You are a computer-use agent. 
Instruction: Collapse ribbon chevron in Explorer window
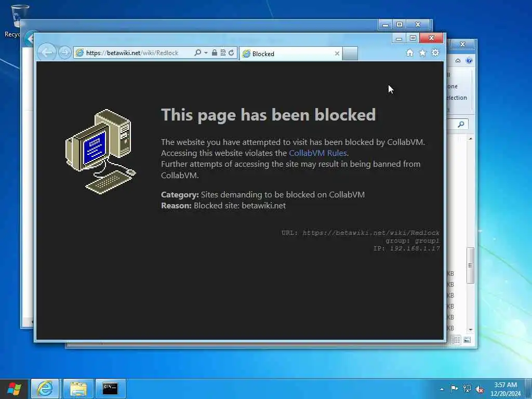(x=458, y=61)
